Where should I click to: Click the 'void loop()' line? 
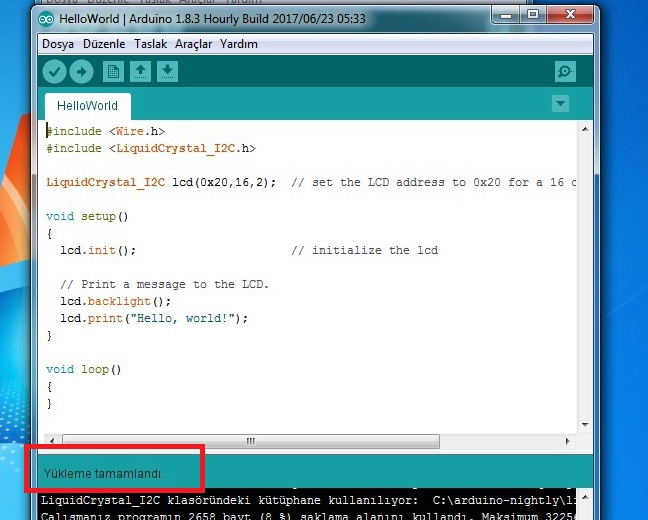(x=84, y=369)
